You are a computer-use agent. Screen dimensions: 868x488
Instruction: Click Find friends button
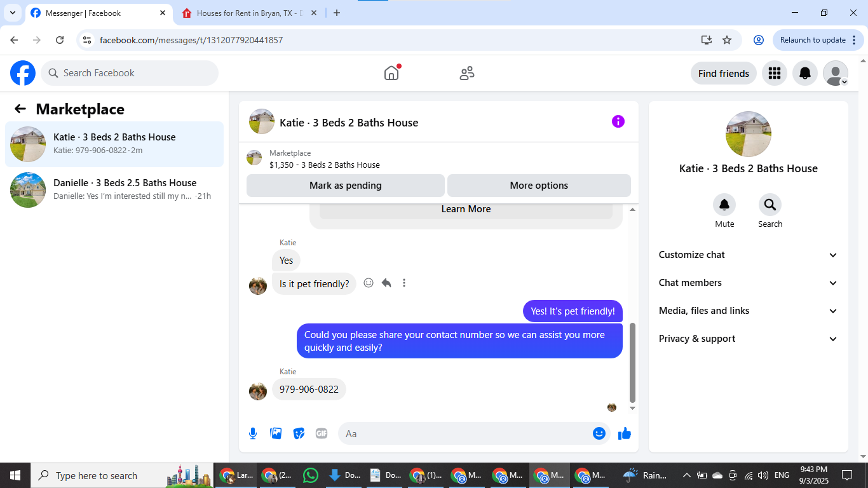pyautogui.click(x=724, y=73)
